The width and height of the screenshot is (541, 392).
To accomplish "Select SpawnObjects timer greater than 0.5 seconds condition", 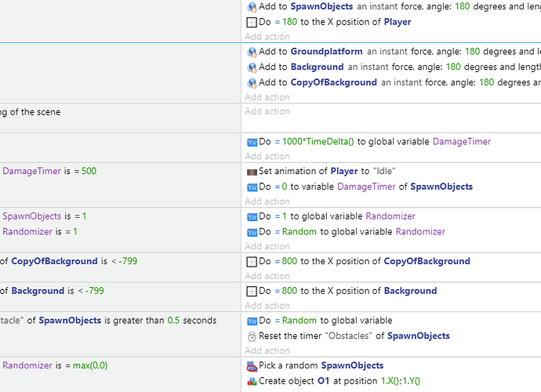I will pyautogui.click(x=108, y=321).
